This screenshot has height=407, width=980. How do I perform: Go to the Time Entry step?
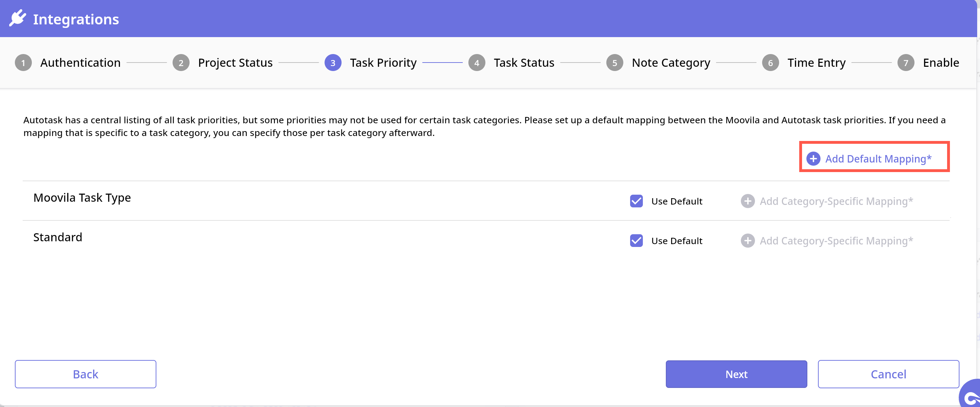[816, 63]
